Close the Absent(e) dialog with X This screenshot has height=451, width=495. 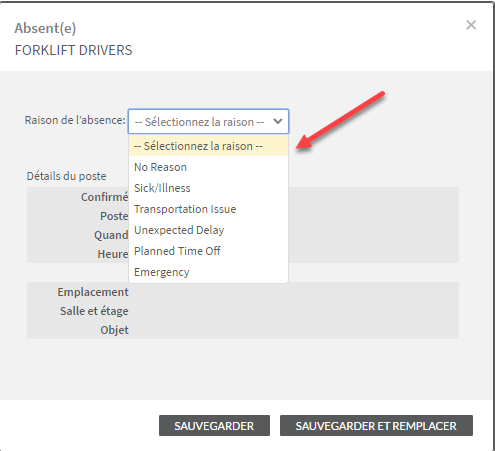tap(471, 25)
